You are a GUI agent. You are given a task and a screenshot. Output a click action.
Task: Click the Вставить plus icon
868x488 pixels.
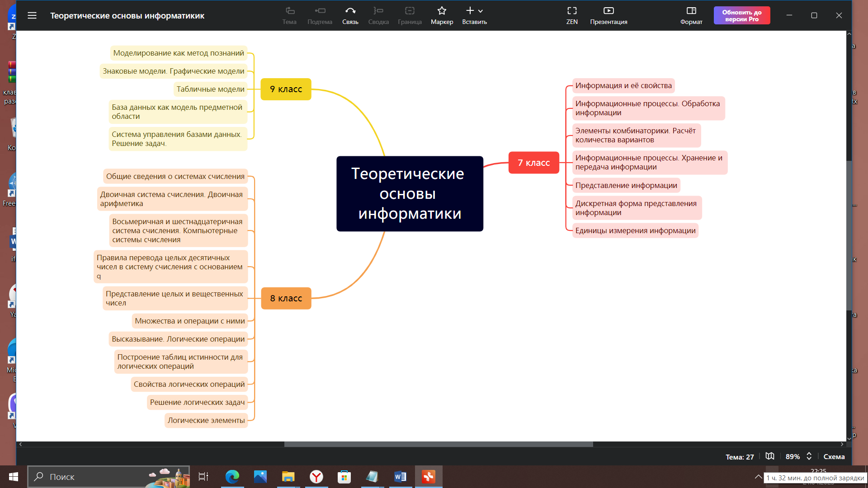(x=470, y=11)
